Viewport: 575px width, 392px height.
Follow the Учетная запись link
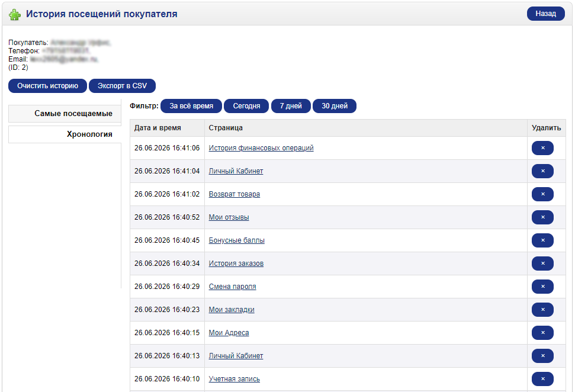pos(235,379)
